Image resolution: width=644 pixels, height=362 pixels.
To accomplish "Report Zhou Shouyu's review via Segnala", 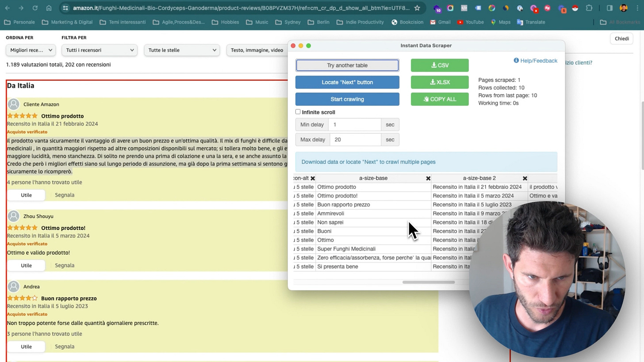I will (x=65, y=265).
